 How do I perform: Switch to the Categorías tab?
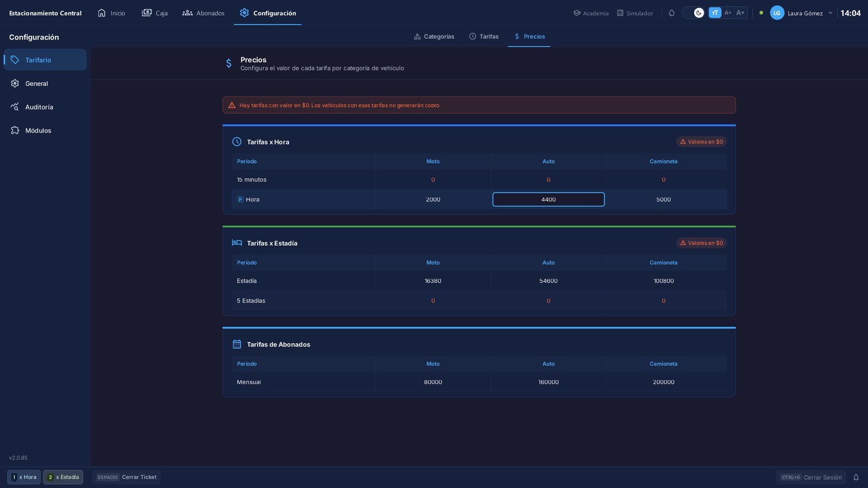434,36
